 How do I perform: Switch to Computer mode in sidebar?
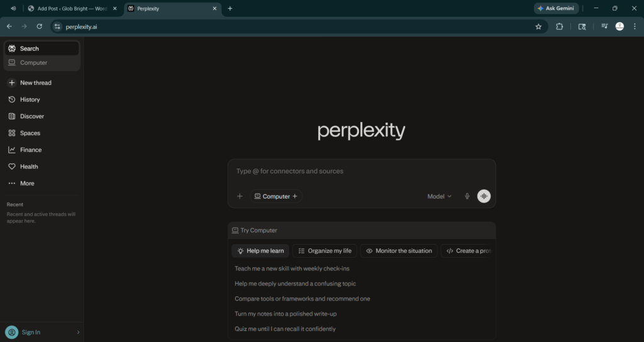tap(33, 63)
